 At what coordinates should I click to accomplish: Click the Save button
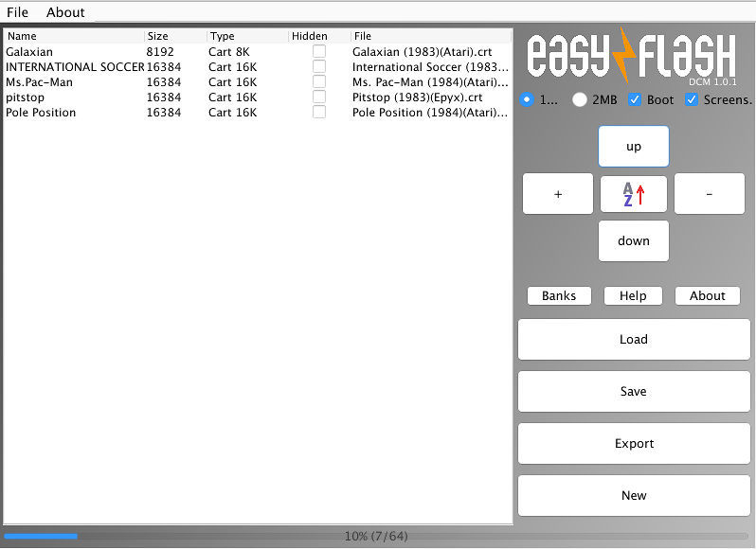tap(634, 392)
